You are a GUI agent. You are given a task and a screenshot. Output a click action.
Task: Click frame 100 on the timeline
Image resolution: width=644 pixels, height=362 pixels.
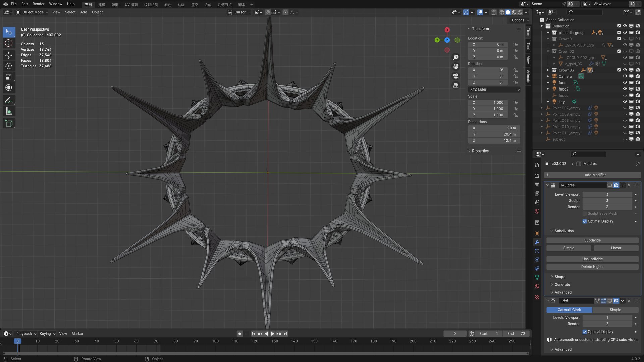click(215, 341)
